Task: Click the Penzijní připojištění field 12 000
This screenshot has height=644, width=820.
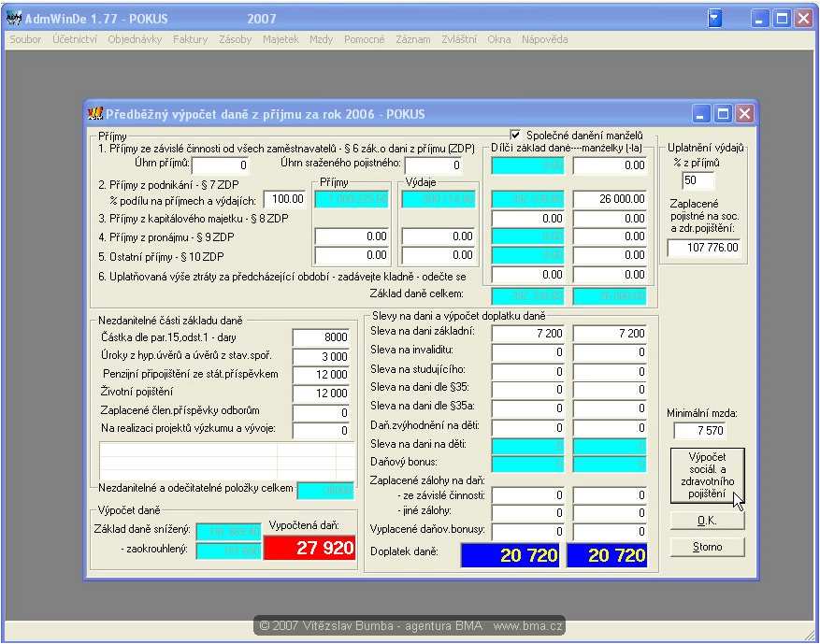Action: coord(321,375)
